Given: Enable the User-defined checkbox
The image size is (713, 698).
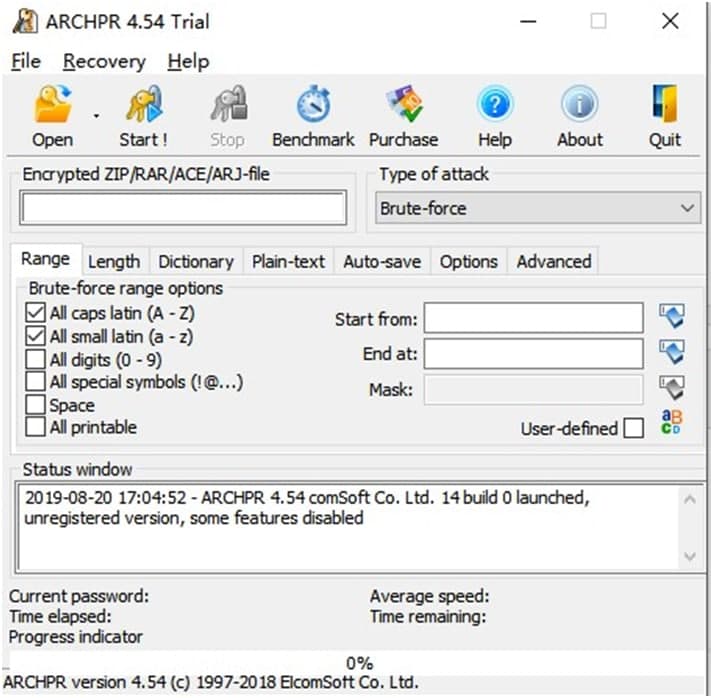Looking at the screenshot, I should pos(633,428).
